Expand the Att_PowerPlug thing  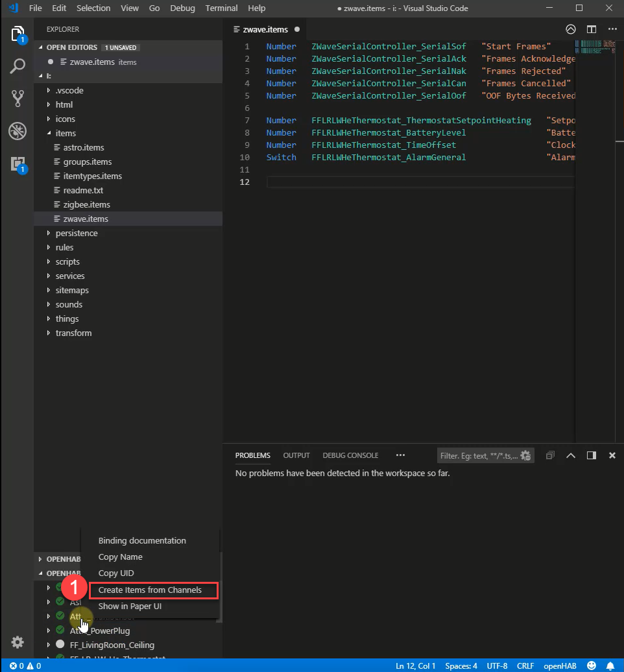[x=48, y=630]
